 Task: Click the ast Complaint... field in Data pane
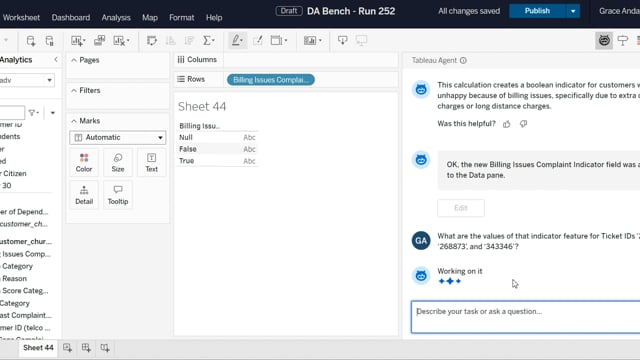point(26,316)
